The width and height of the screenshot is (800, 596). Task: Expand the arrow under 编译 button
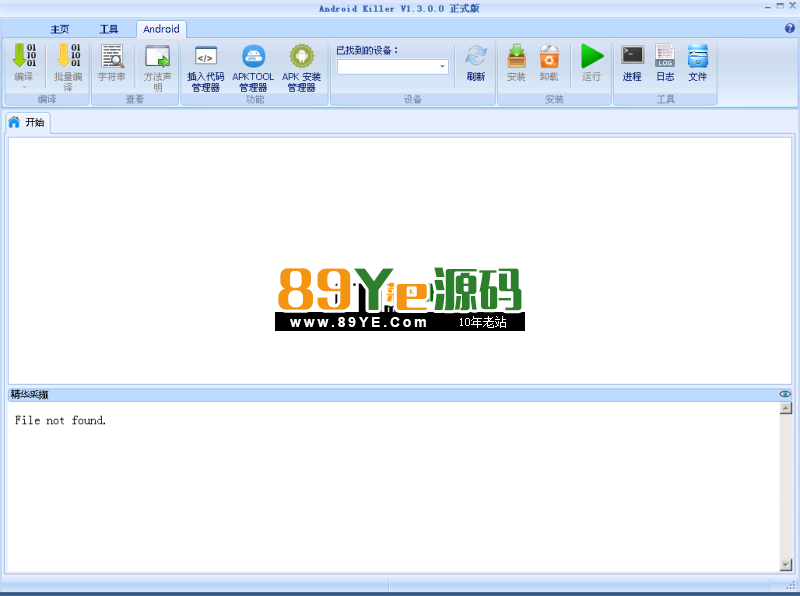pos(24,88)
